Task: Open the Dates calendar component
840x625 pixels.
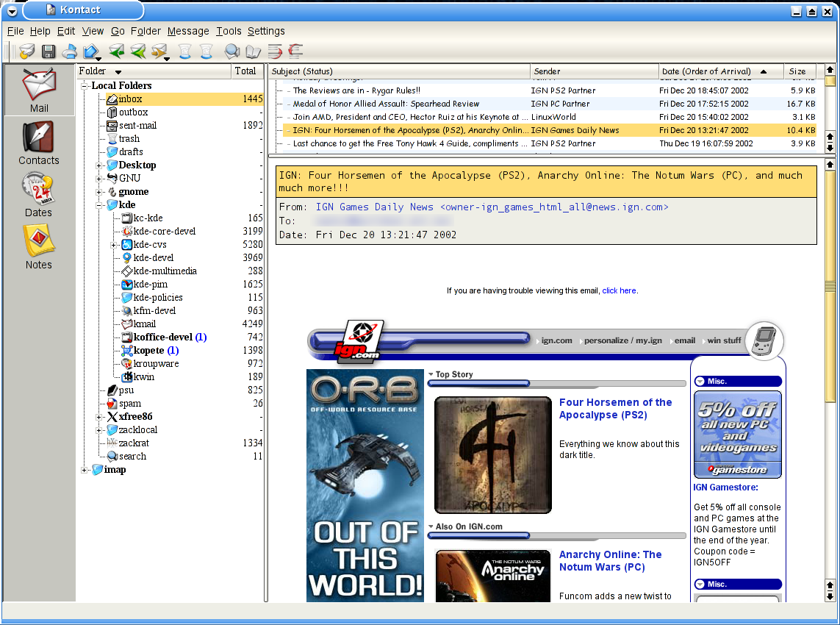Action: [38, 195]
